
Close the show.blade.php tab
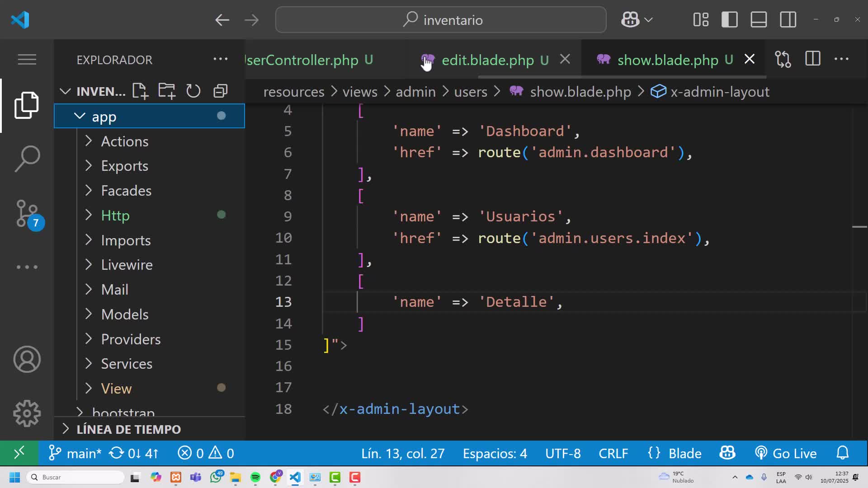point(750,59)
